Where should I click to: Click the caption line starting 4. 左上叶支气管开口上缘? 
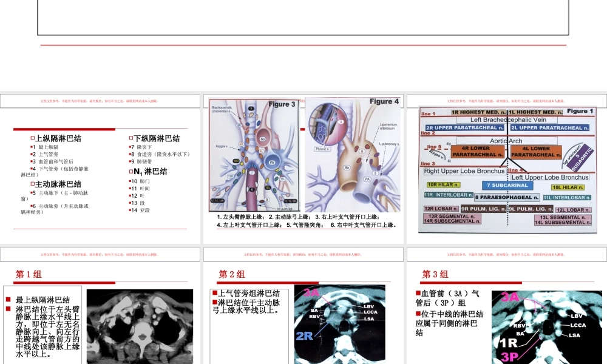coord(307,225)
